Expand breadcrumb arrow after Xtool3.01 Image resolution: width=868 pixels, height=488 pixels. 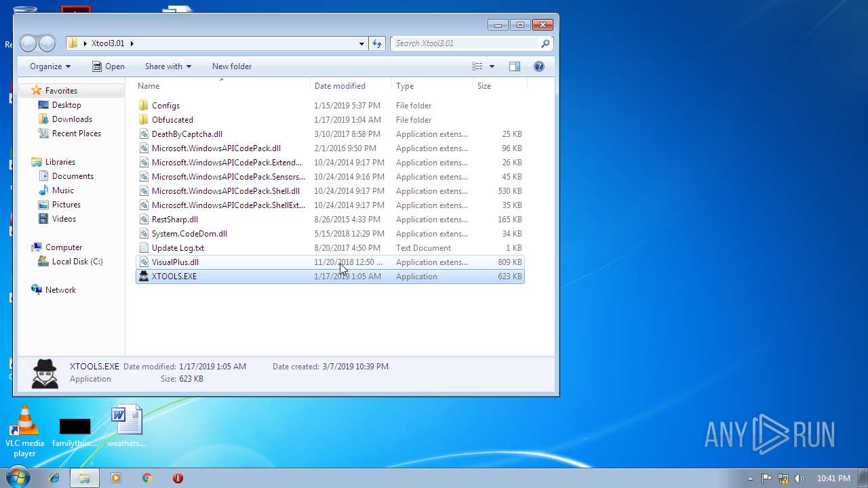tap(132, 43)
